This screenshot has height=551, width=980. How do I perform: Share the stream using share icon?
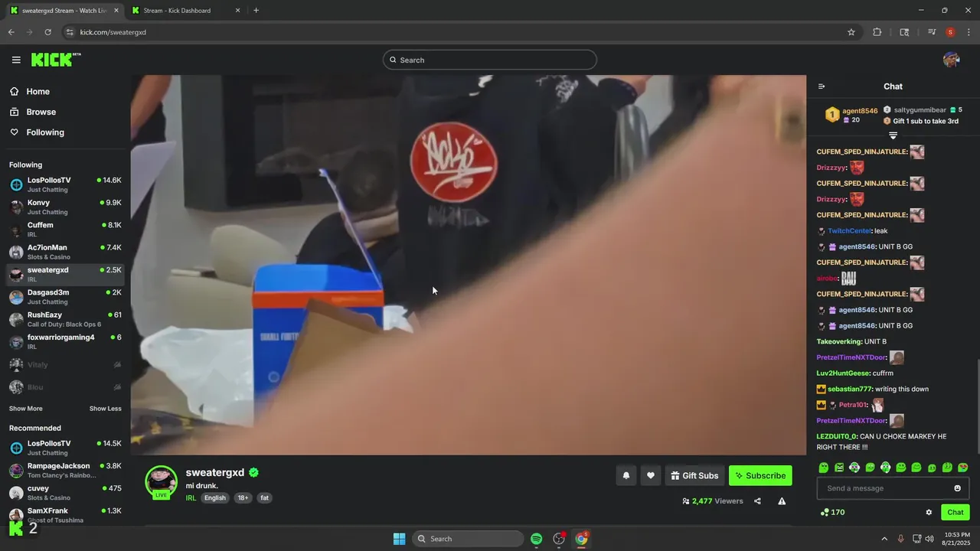tap(757, 501)
